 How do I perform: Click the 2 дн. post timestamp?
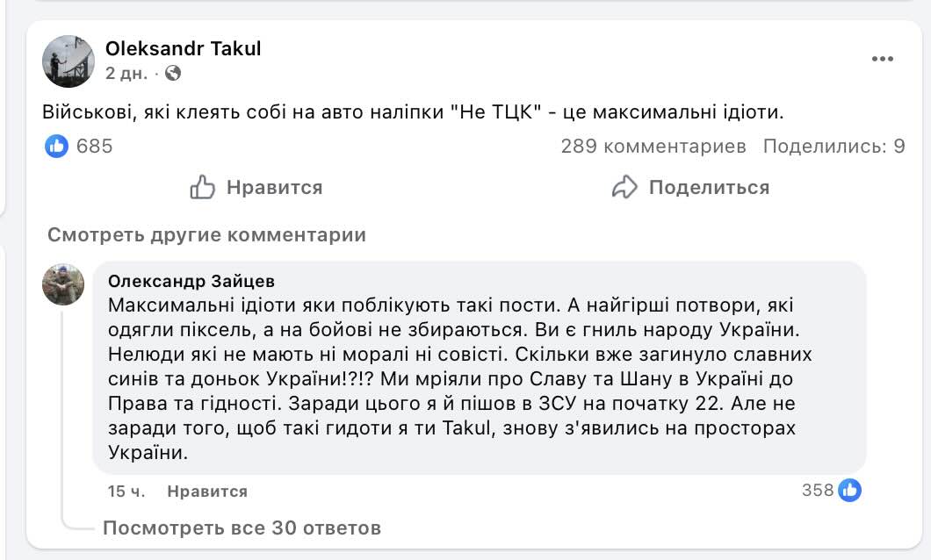[126, 74]
